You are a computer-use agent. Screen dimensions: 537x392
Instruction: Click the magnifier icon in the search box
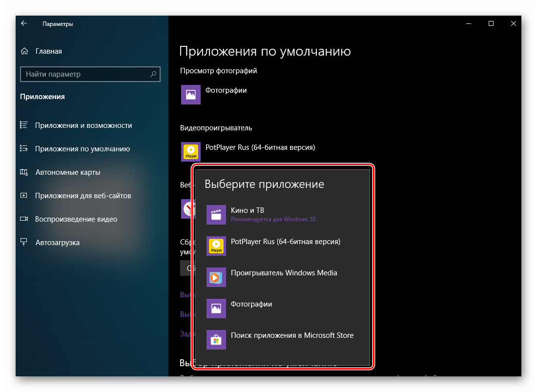coord(155,74)
